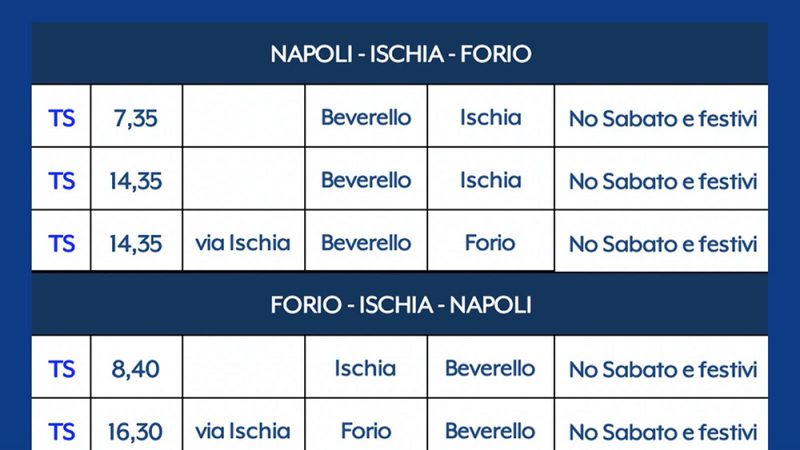This screenshot has height=450, width=800.
Task: Click "via Ischia" in the 14,35 row
Action: click(x=243, y=243)
